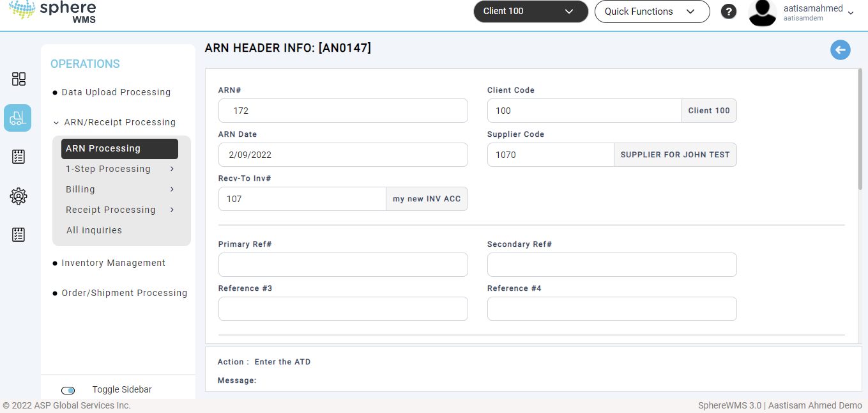
Task: Click the bottom report list icon
Action: click(x=19, y=235)
